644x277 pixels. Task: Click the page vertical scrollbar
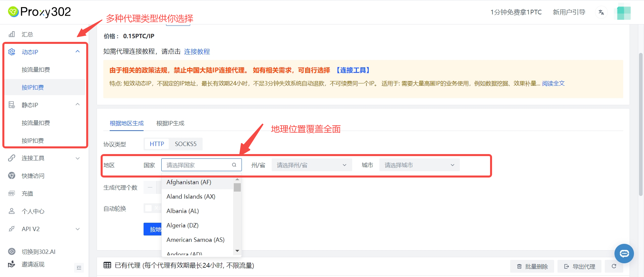[x=641, y=124]
